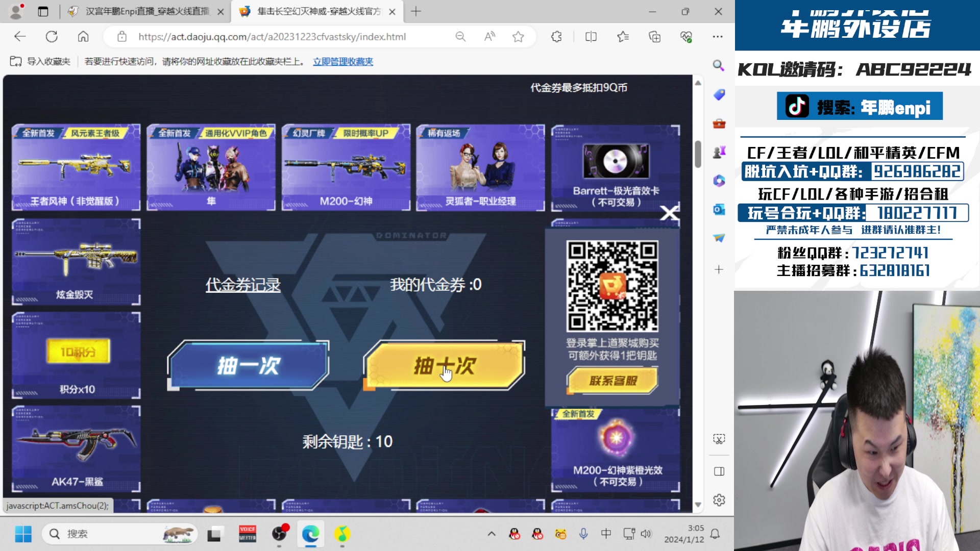Open the collections icon
The image size is (980, 551).
654,37
